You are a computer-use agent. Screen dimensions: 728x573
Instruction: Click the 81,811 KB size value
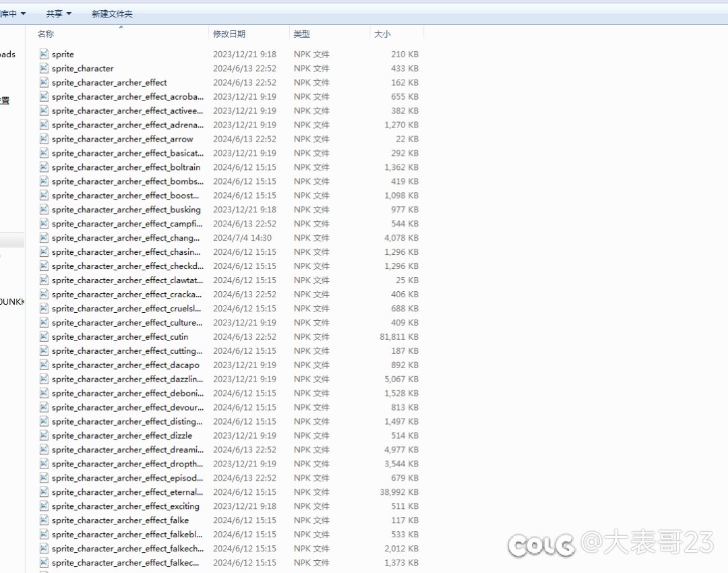399,336
